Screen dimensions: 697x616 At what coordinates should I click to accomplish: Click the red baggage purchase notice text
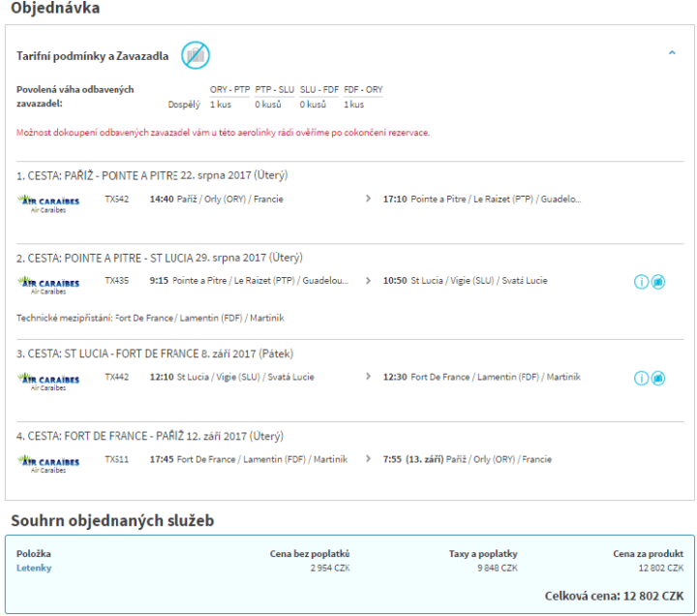223,133
